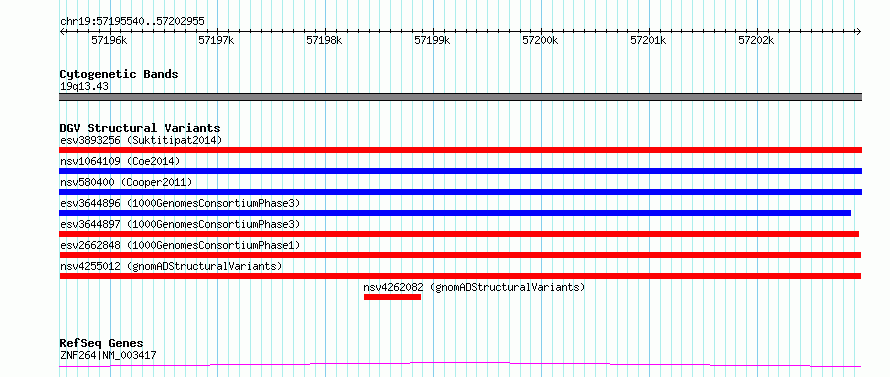
Task: Click the blue esv3644896 variant bar
Action: click(455, 213)
